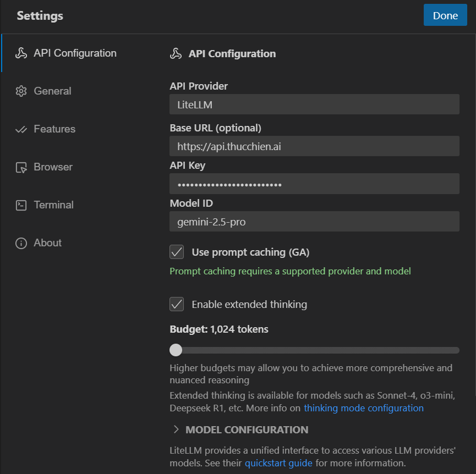Click the webhook icon in API Configuration header
The height and width of the screenshot is (474, 476).
coord(176,54)
